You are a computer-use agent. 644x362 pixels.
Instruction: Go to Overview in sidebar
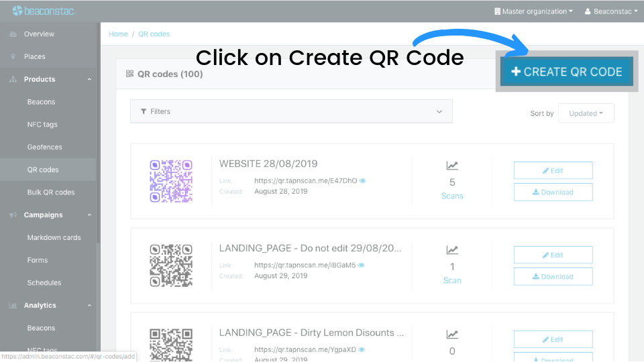(39, 34)
